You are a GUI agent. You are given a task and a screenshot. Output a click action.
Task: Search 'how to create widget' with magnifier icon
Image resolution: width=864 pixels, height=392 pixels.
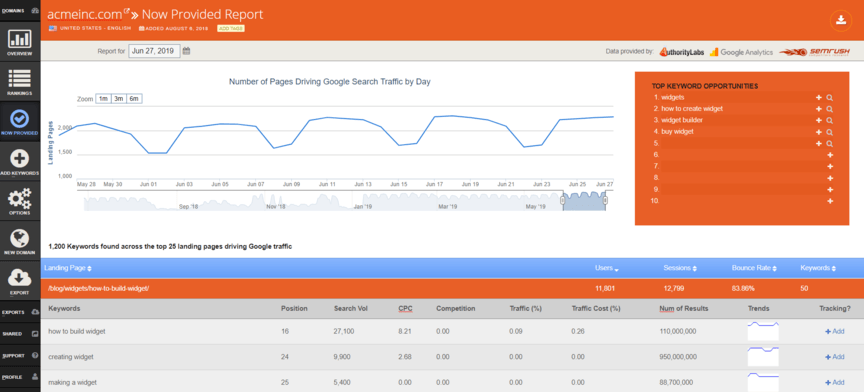pos(830,109)
